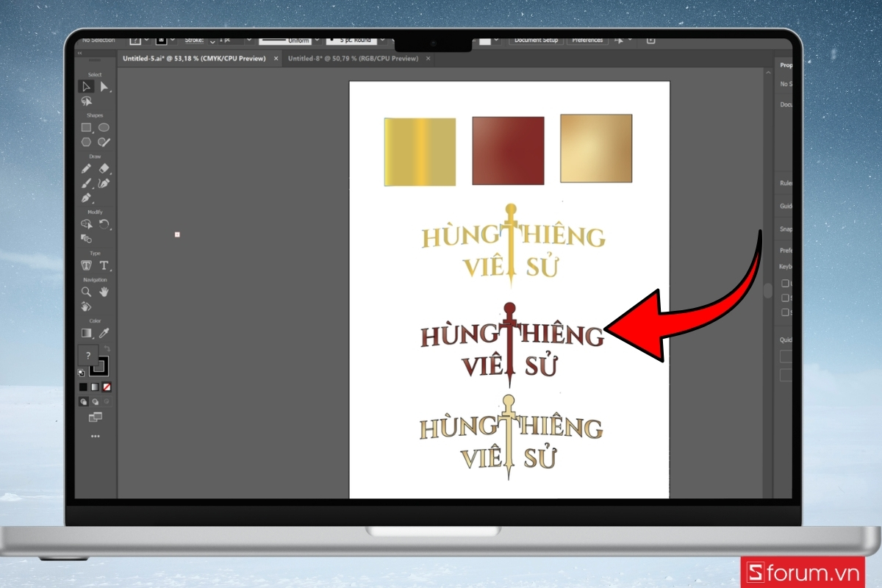Choose the Type tool
Screen dimensions: 882x588
[x=104, y=267]
